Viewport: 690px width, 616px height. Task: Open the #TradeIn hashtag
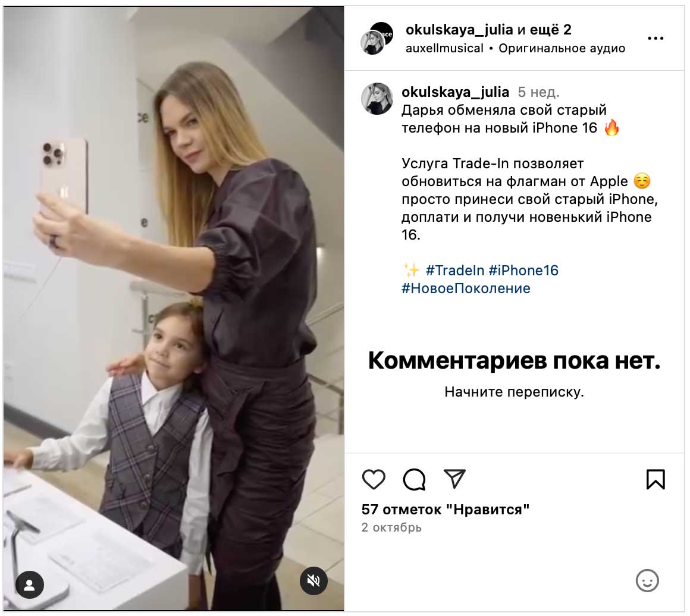click(454, 270)
